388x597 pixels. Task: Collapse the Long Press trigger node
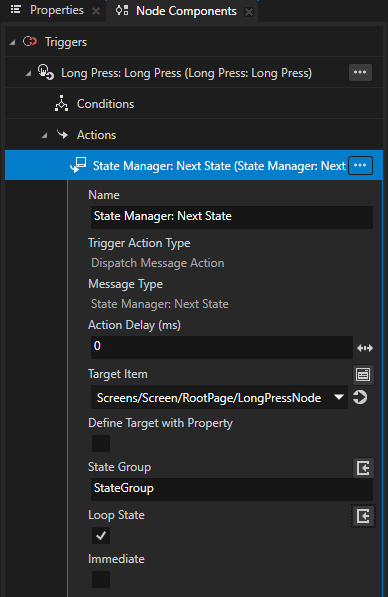(28, 73)
